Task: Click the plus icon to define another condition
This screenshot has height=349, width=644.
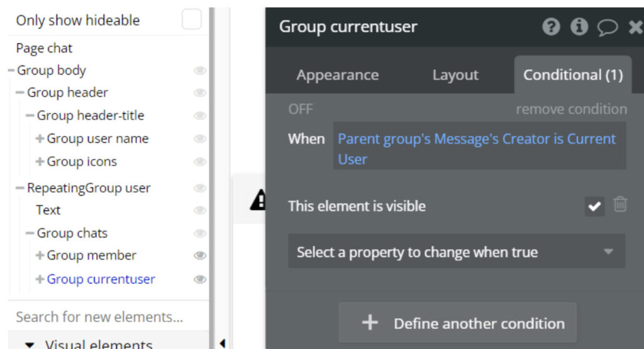Action: click(x=370, y=323)
